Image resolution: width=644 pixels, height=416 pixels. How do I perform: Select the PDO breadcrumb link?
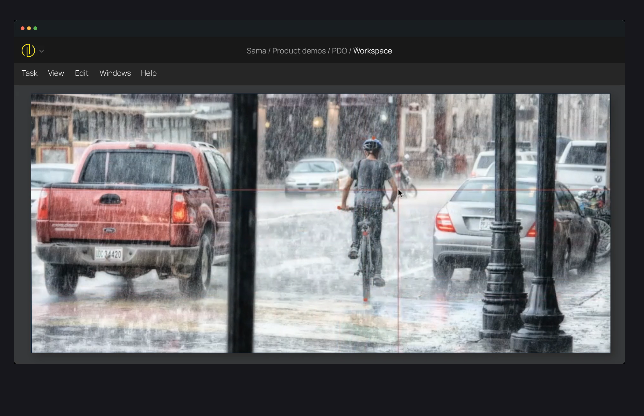pyautogui.click(x=338, y=51)
